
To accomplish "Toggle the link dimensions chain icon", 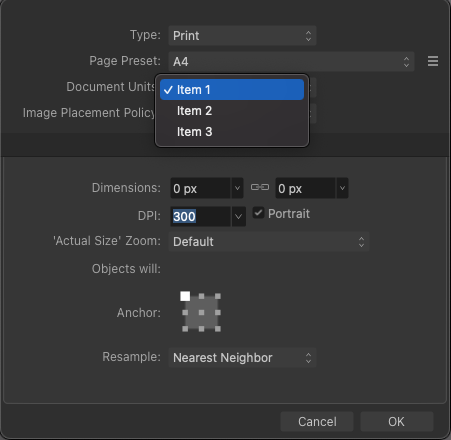I will point(260,187).
